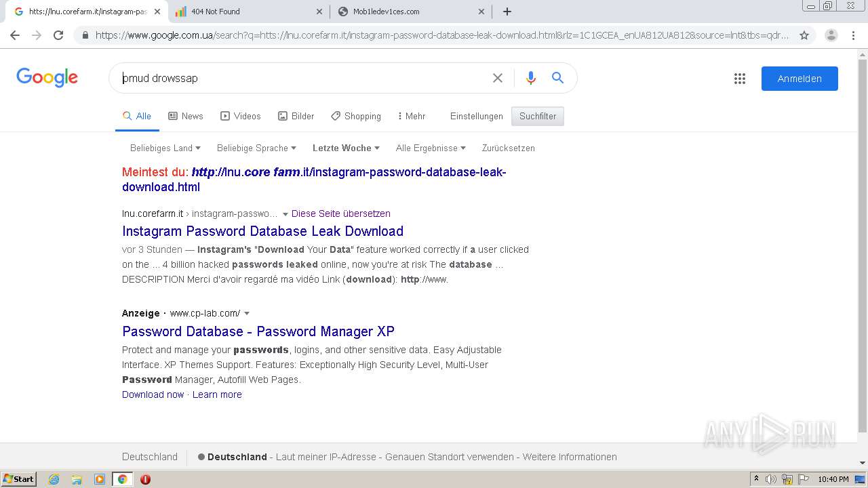
Task: Open a new browser tab
Action: pos(507,12)
